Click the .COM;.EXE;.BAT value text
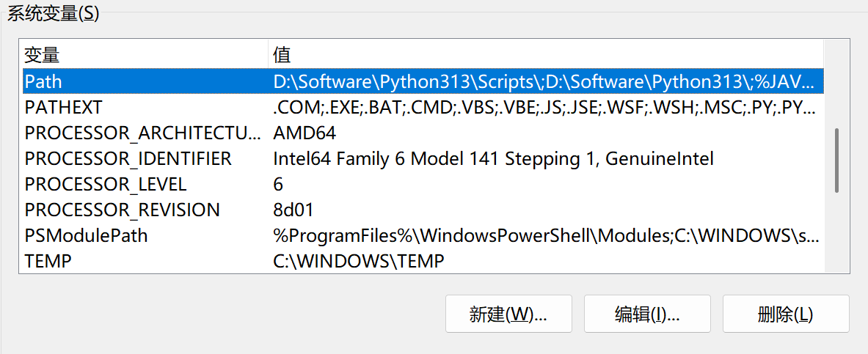The width and height of the screenshot is (868, 354). click(x=544, y=107)
